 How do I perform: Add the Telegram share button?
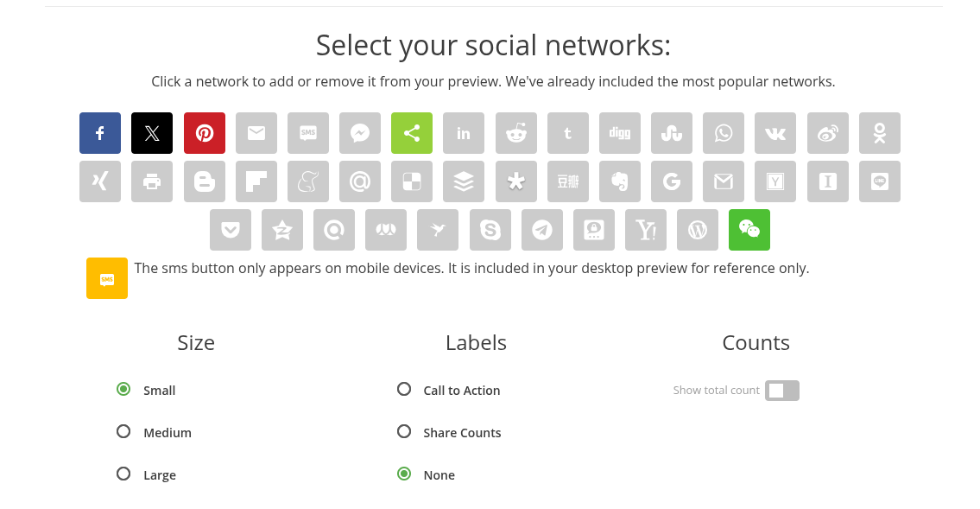[542, 230]
